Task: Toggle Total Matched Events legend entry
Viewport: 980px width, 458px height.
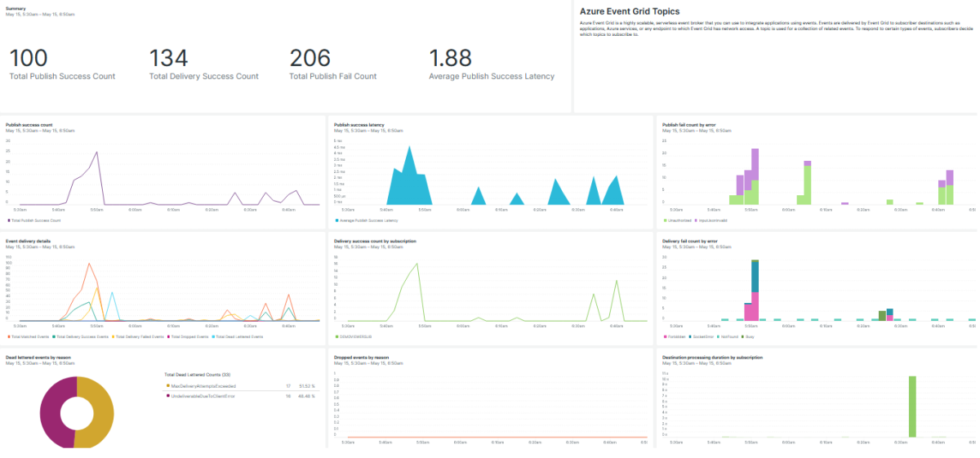Action: [27, 336]
